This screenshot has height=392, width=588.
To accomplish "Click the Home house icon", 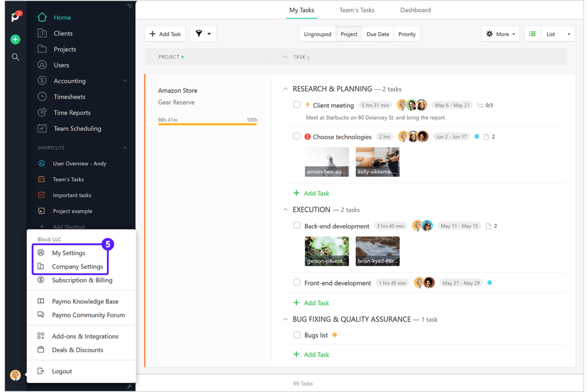I will point(42,17).
